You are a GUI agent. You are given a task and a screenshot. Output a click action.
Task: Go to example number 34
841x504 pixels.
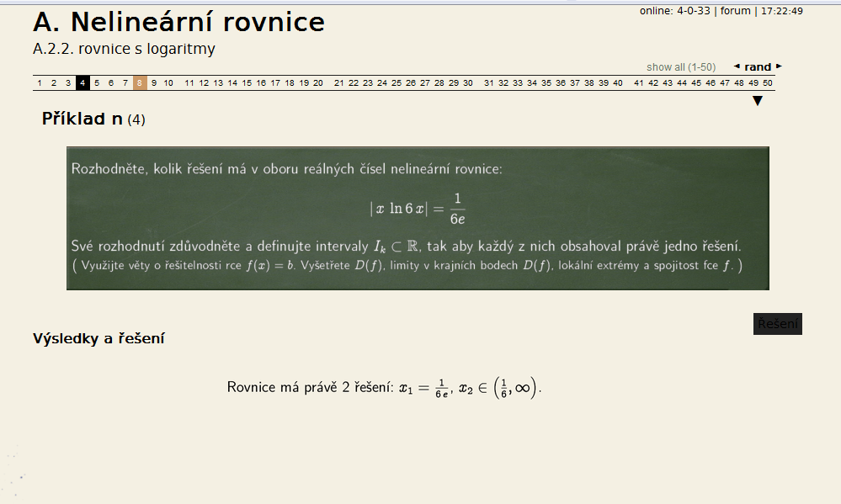[532, 82]
